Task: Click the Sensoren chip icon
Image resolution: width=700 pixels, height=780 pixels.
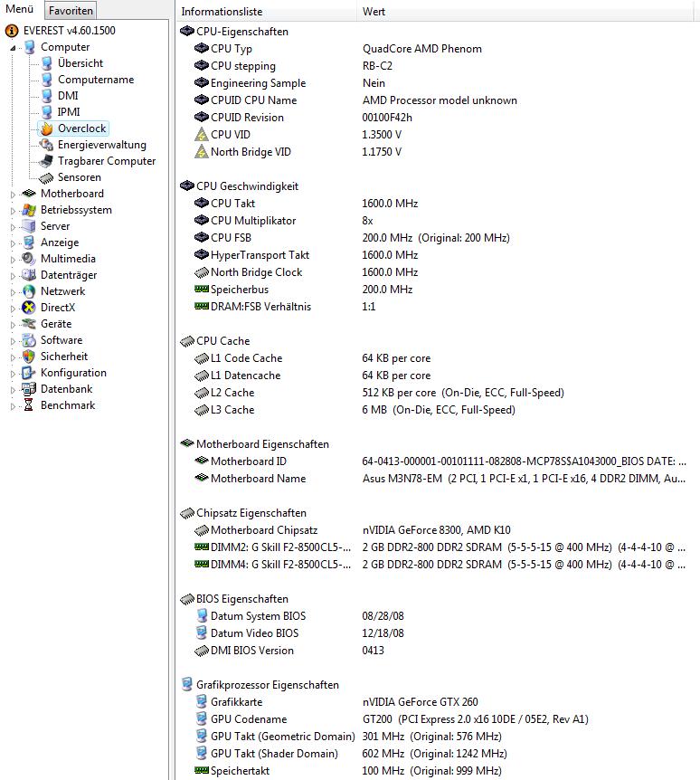Action: (x=47, y=177)
